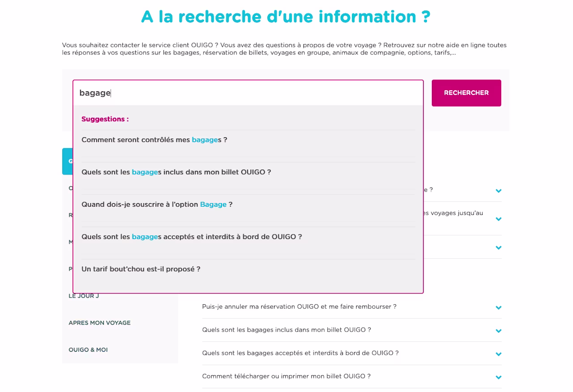The height and width of the screenshot is (392, 573).
Task: Switch to APRES MON VOYAGE category
Action: [99, 323]
